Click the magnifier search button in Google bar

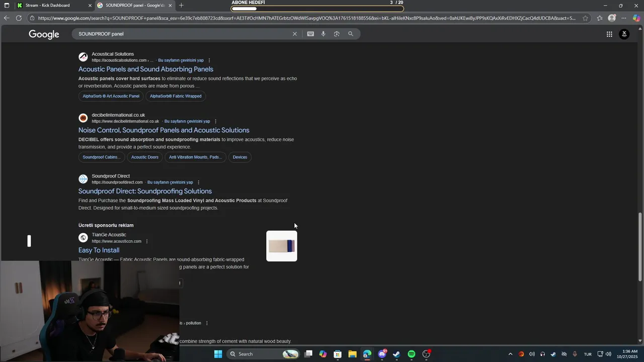coord(351,34)
